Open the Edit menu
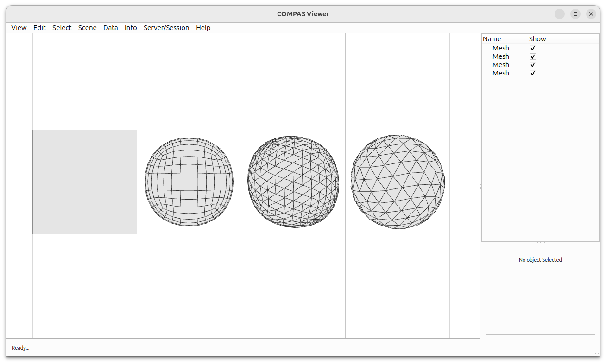This screenshot has width=606, height=364. point(39,28)
